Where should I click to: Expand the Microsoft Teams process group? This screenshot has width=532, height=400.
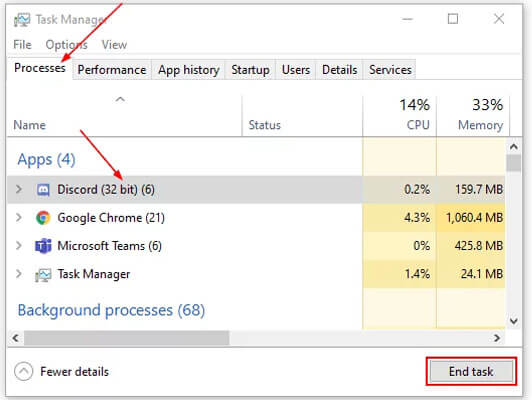19,246
